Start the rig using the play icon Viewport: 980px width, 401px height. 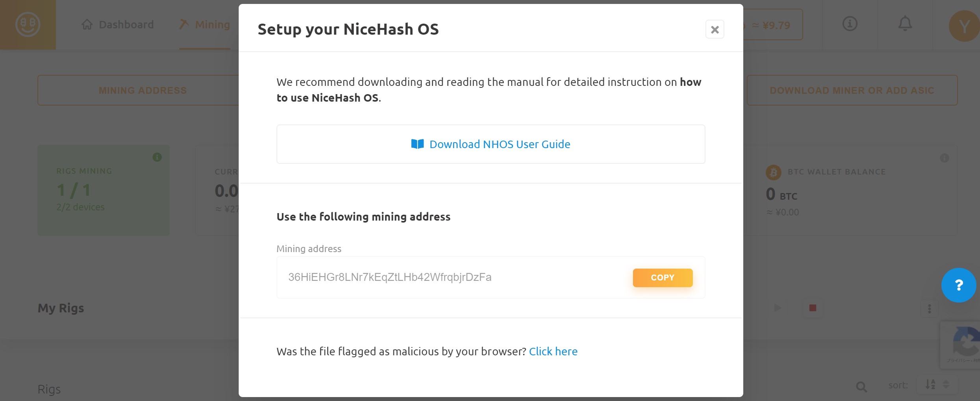pyautogui.click(x=778, y=308)
